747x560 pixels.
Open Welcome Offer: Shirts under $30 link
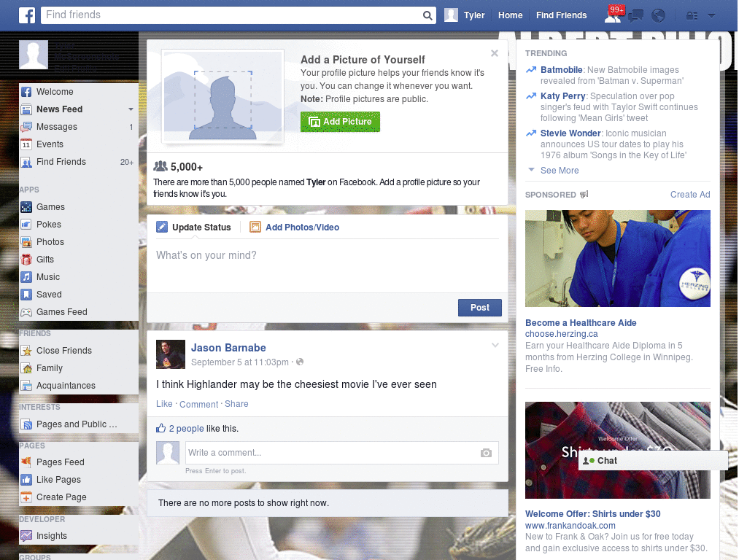(592, 514)
